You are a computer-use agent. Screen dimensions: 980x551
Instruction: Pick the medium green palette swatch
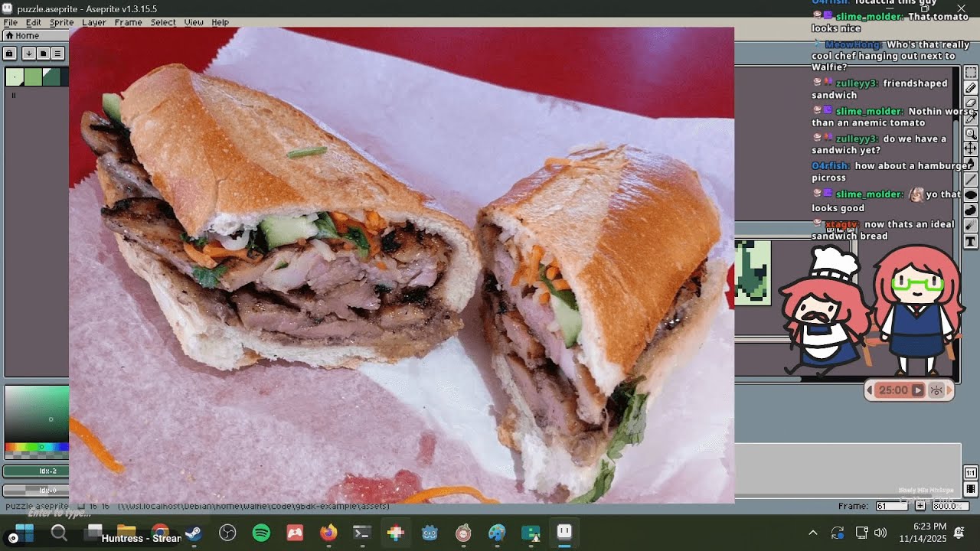(33, 77)
